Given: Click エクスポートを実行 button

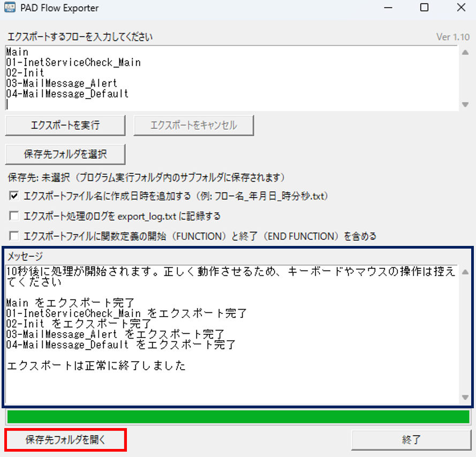Looking at the screenshot, I should pyautogui.click(x=65, y=125).
